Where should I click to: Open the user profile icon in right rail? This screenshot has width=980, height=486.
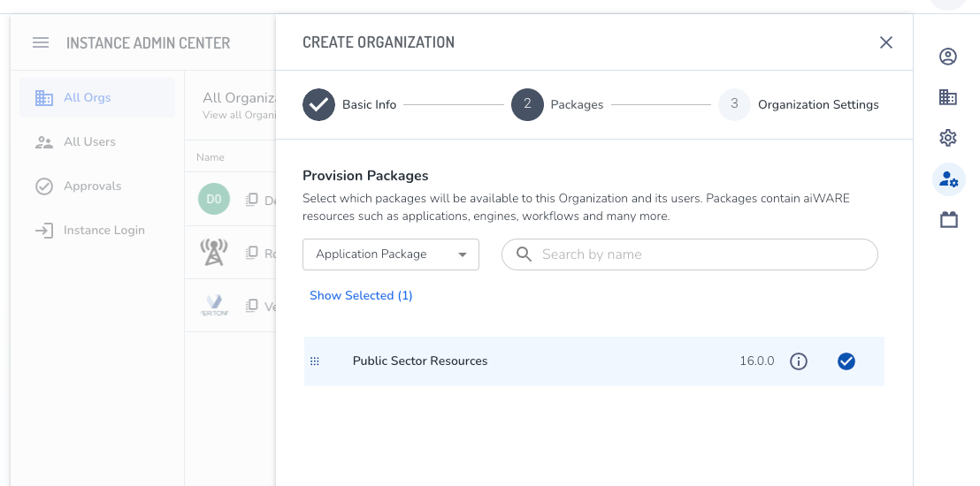tap(948, 57)
